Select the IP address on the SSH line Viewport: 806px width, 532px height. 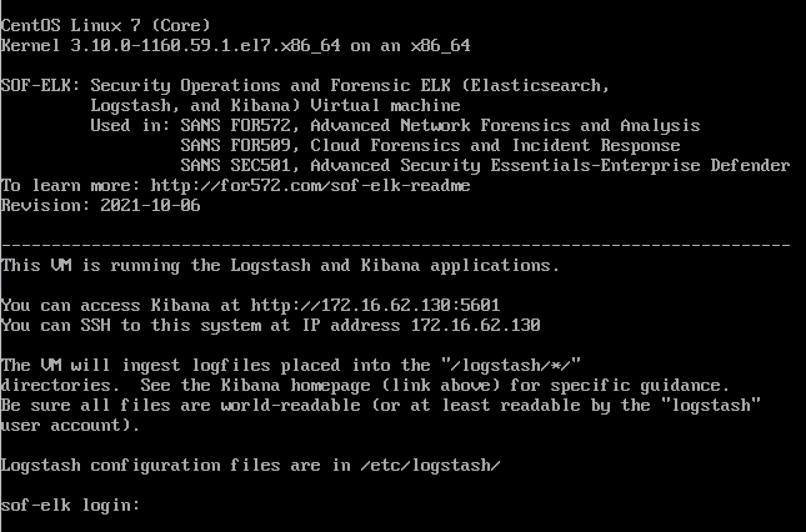tap(475, 325)
